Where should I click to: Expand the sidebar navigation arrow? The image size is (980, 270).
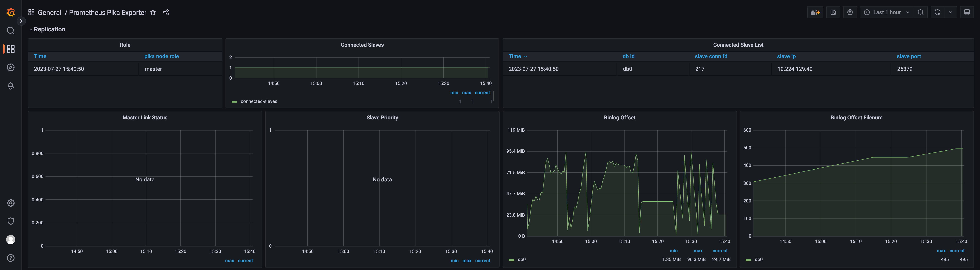(21, 21)
